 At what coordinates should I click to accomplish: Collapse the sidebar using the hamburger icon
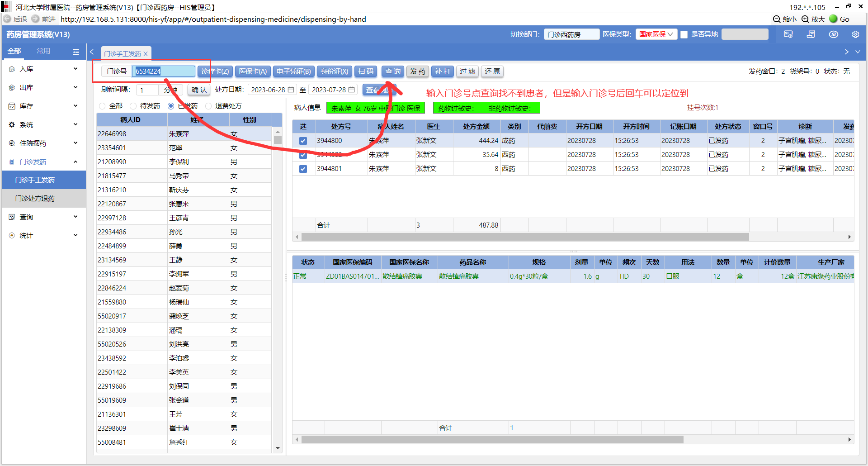coord(75,52)
